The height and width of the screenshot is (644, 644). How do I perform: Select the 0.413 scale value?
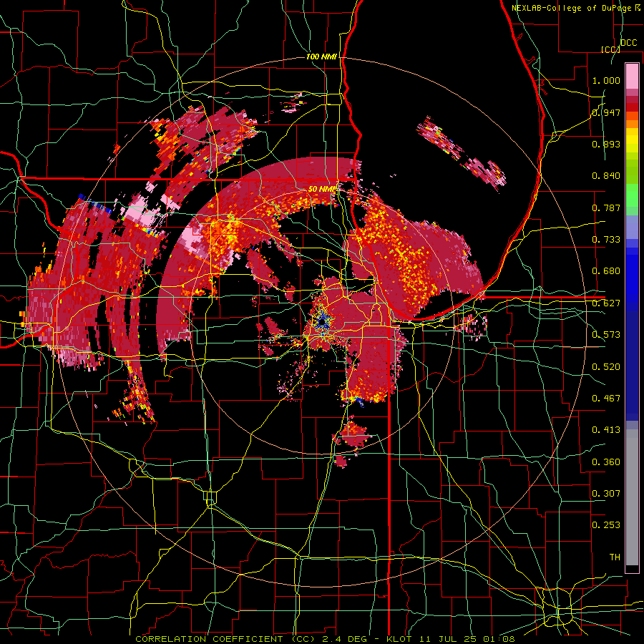[x=606, y=430]
